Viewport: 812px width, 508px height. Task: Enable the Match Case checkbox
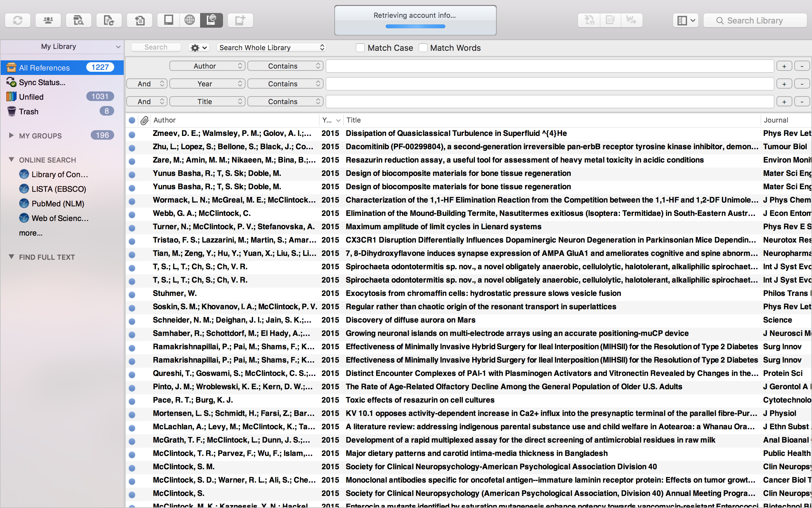click(360, 48)
